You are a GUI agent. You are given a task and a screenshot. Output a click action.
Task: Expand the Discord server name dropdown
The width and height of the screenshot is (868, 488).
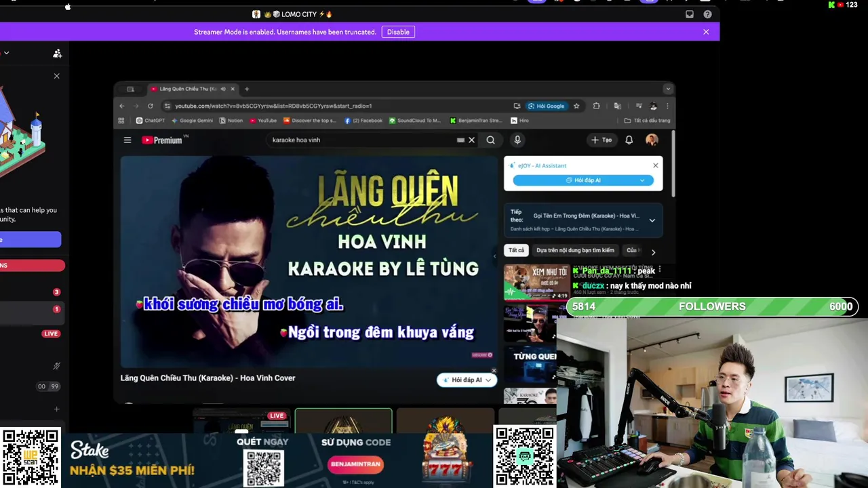coord(6,53)
